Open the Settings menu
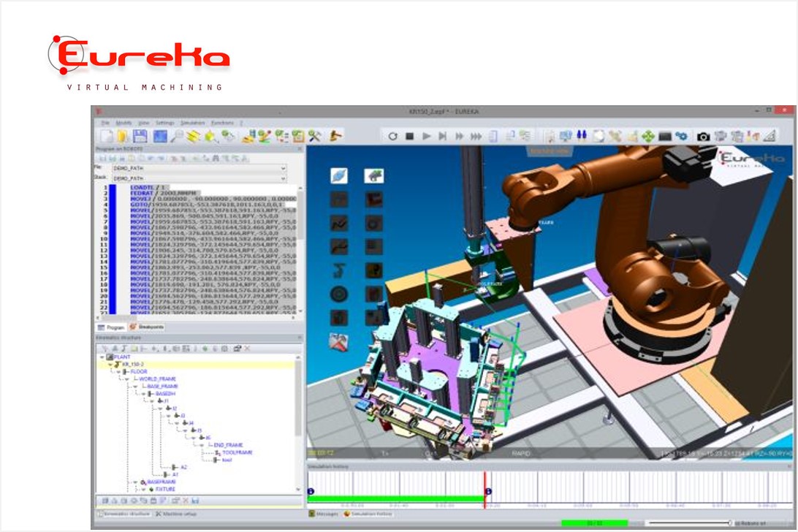 pyautogui.click(x=164, y=123)
